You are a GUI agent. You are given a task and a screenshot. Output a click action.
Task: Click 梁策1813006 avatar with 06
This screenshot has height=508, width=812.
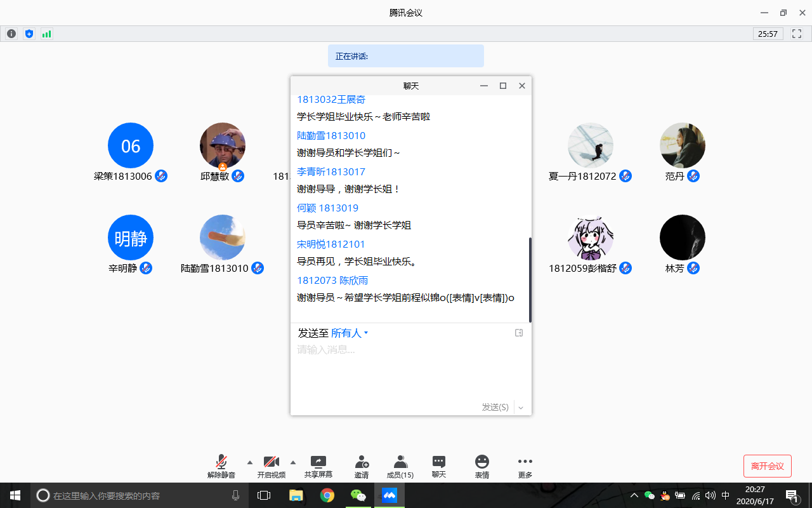coord(131,145)
